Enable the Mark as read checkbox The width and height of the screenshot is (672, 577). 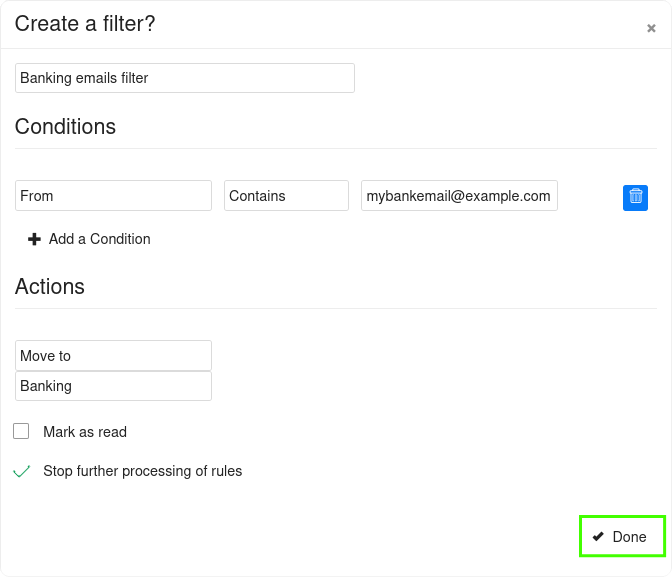pos(21,431)
